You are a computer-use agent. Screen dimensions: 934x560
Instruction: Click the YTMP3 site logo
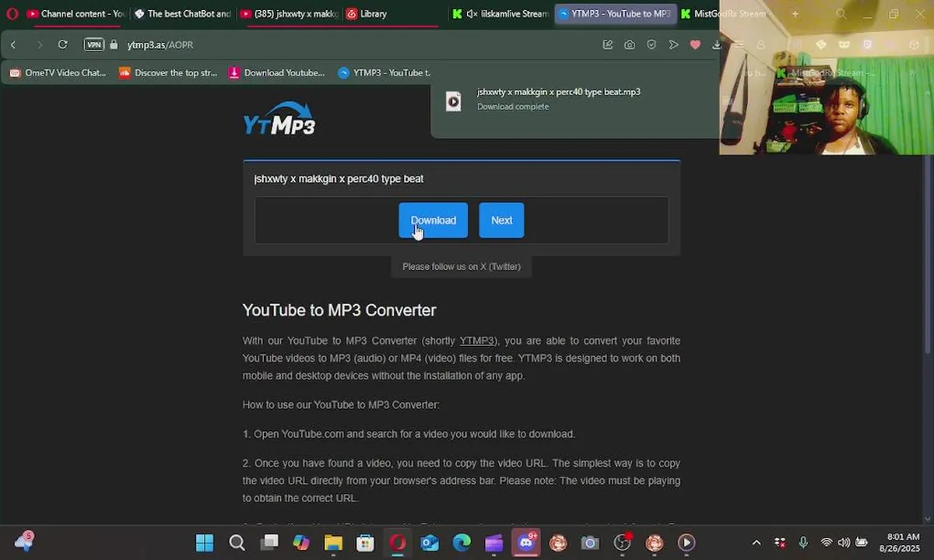279,118
